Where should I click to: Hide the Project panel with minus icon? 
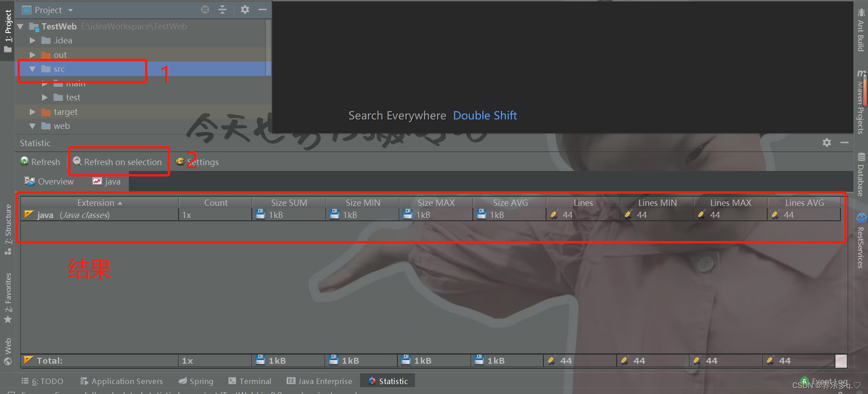coord(262,9)
